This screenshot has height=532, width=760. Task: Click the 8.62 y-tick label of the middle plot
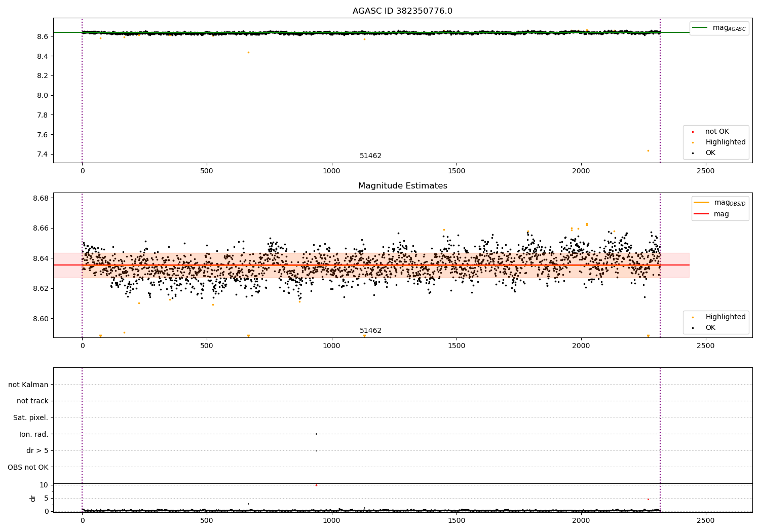click(x=40, y=289)
